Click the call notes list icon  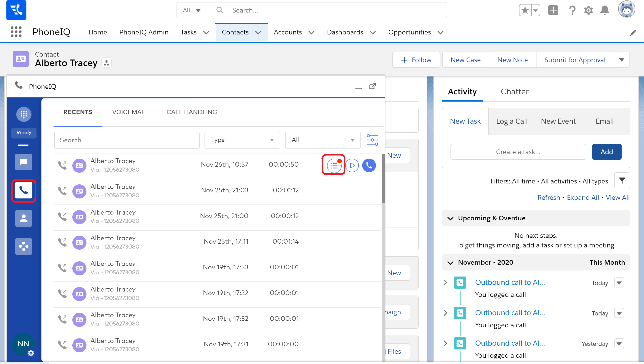pos(334,165)
